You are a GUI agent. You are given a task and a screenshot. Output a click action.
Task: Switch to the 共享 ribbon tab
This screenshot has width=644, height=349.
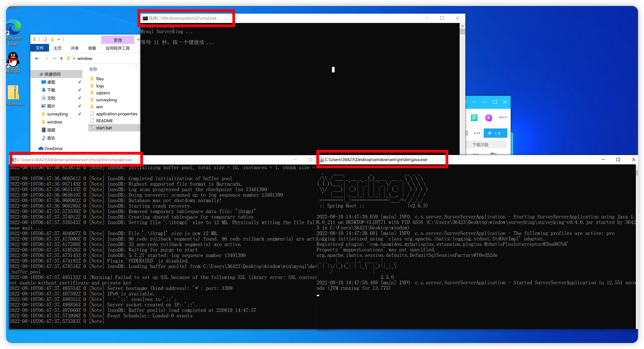point(74,48)
